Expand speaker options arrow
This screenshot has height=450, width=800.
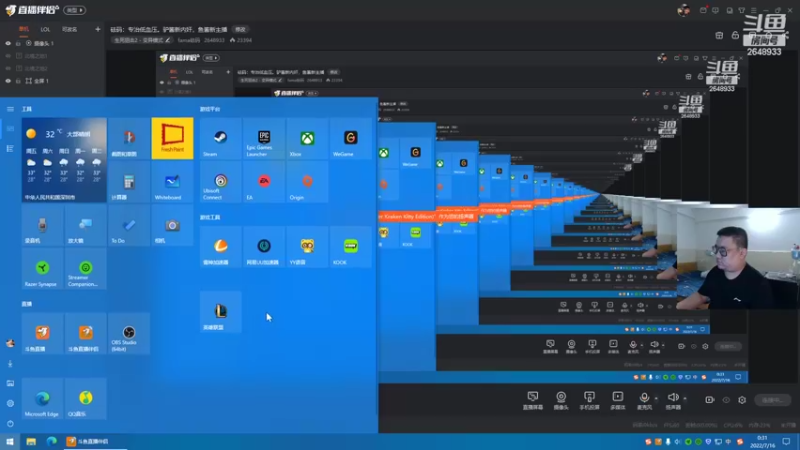pyautogui.click(x=685, y=398)
